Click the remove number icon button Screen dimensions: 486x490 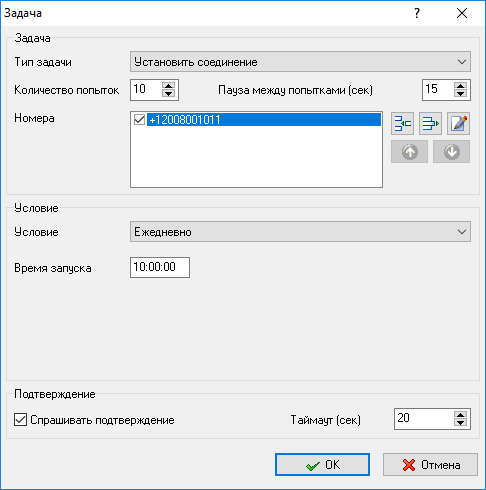pyautogui.click(x=430, y=124)
